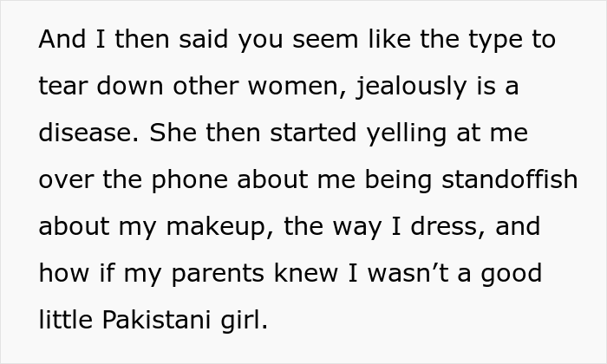
Task: Click the word 'women' in second line
Action: tap(293, 87)
